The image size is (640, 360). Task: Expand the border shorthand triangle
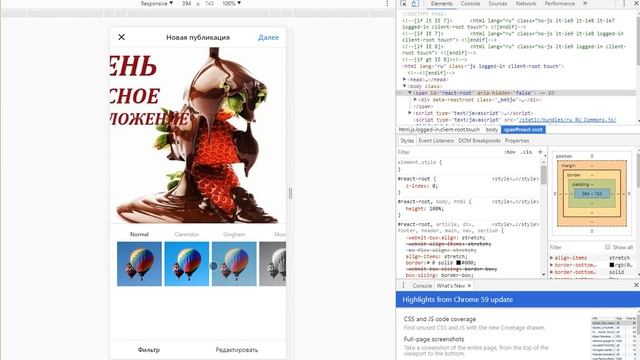point(428,263)
